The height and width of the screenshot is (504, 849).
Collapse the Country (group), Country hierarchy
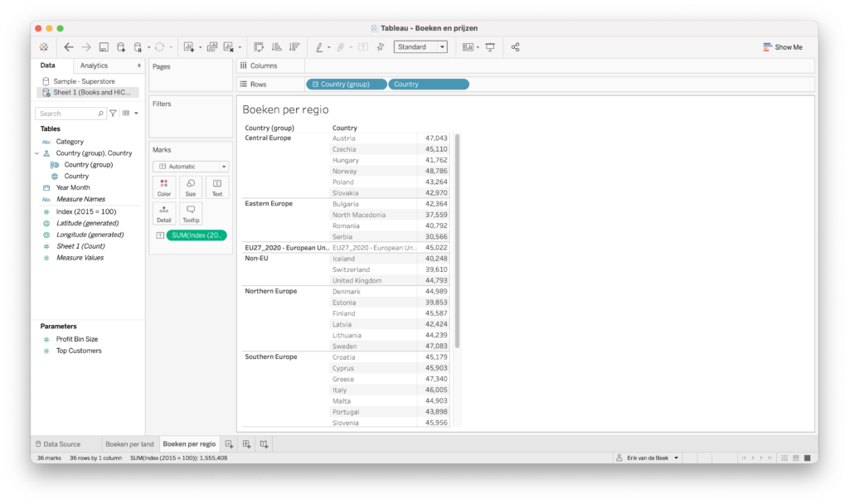tap(36, 153)
